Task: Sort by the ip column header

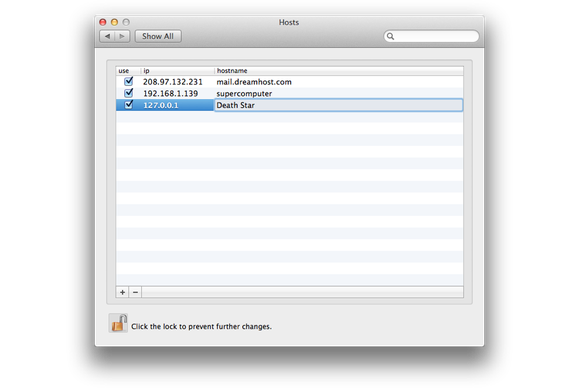Action: coord(178,71)
